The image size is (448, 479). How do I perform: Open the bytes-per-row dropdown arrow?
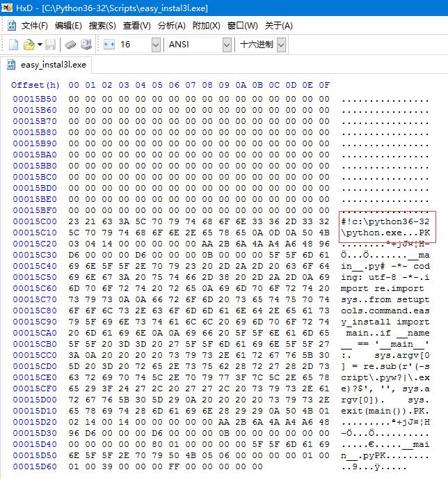[156, 45]
